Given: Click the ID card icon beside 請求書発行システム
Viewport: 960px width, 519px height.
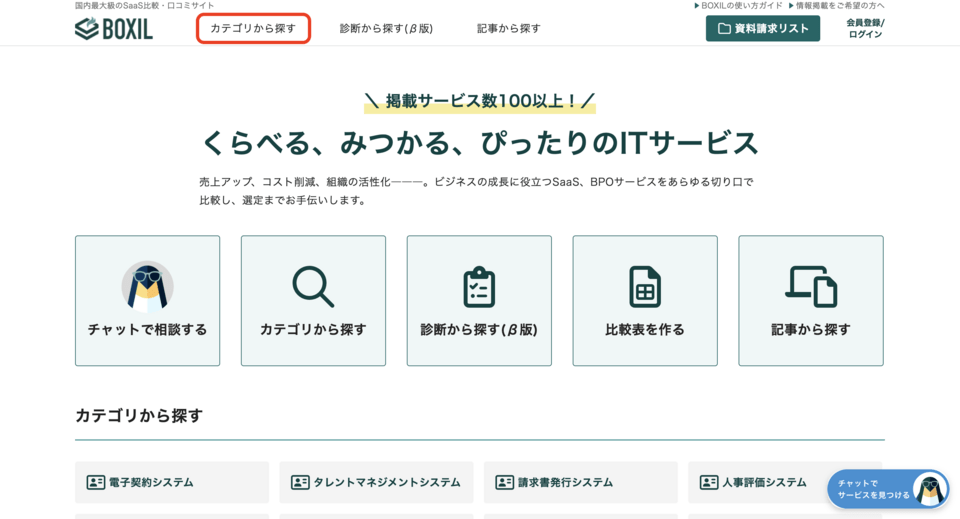Looking at the screenshot, I should tap(505, 482).
